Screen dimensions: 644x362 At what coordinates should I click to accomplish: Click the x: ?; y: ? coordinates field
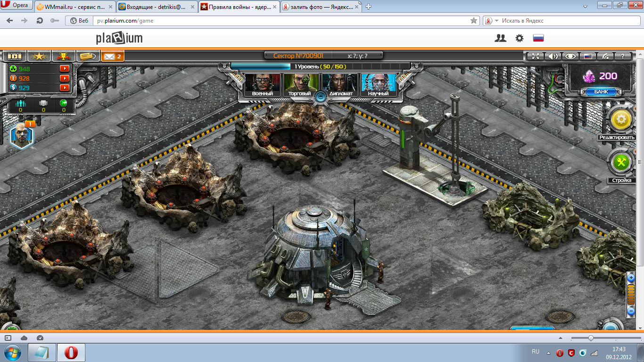click(x=357, y=56)
